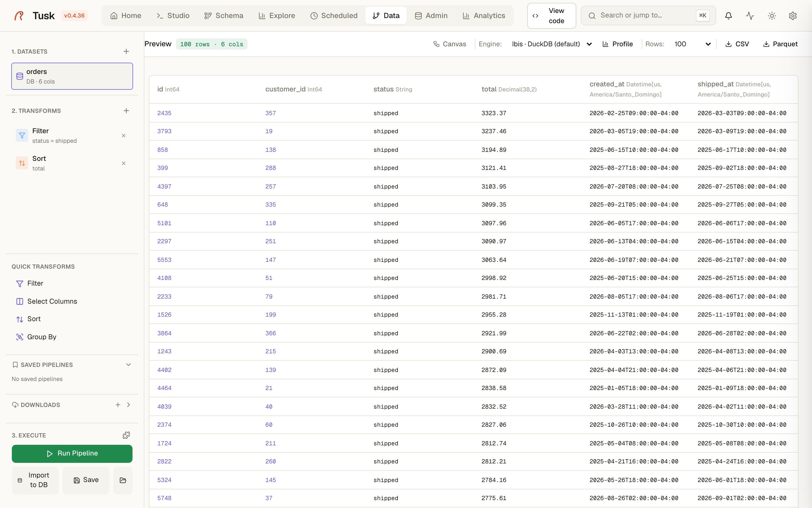Go to the Analytics tab
Screen dimensions: 812x508
[484, 16]
